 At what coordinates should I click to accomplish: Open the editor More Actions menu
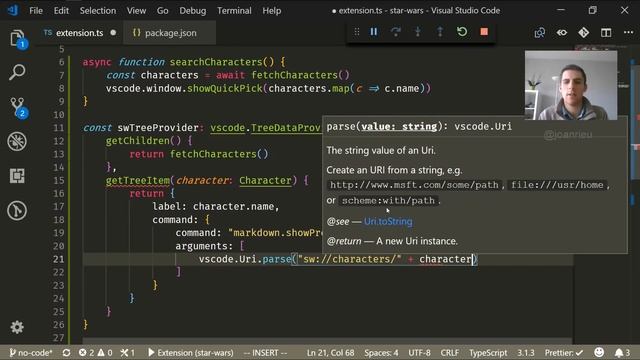click(628, 33)
